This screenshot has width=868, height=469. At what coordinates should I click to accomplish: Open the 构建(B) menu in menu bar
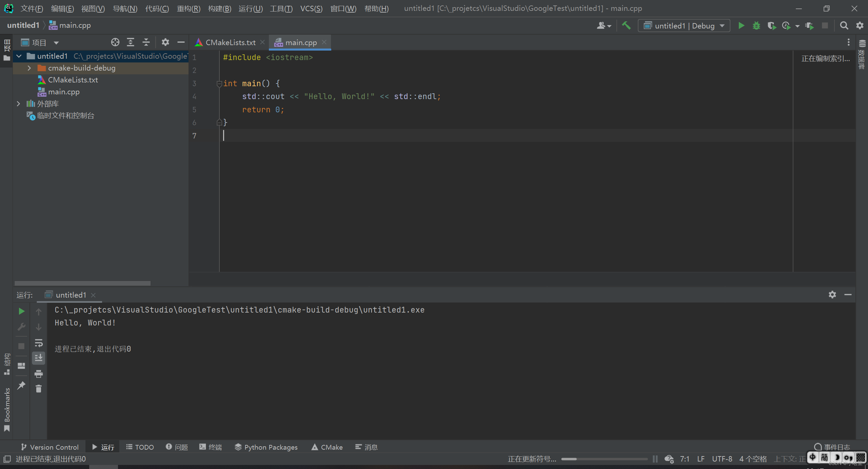pyautogui.click(x=220, y=8)
